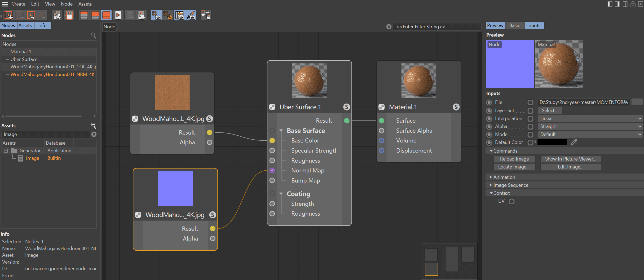Viewport: 644px width, 280px height.
Task: Select the node display icon with three orange bars
Action: (106, 15)
